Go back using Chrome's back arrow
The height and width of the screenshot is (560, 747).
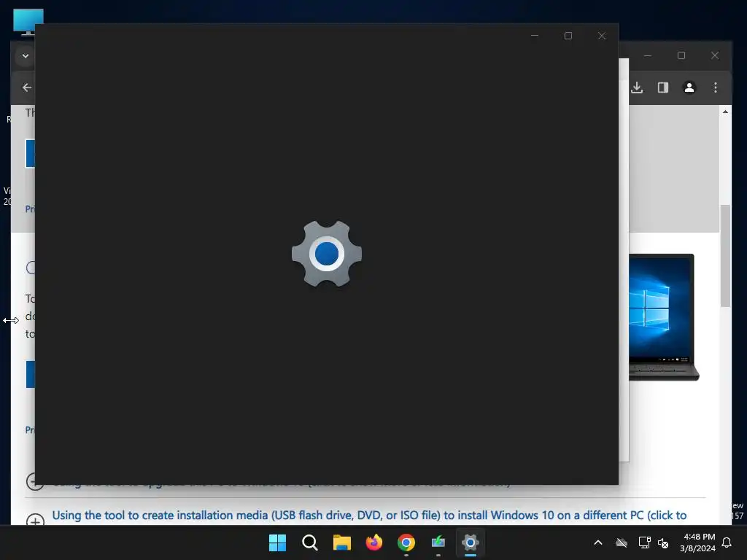click(27, 87)
